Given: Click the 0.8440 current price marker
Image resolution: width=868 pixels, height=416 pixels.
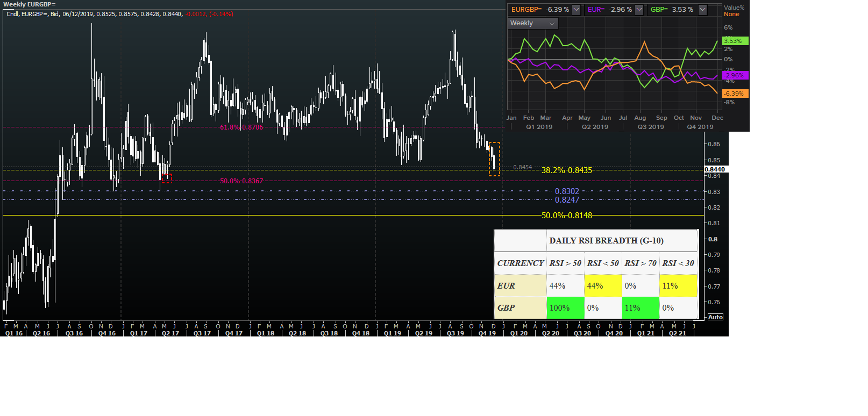Looking at the screenshot, I should 715,169.
